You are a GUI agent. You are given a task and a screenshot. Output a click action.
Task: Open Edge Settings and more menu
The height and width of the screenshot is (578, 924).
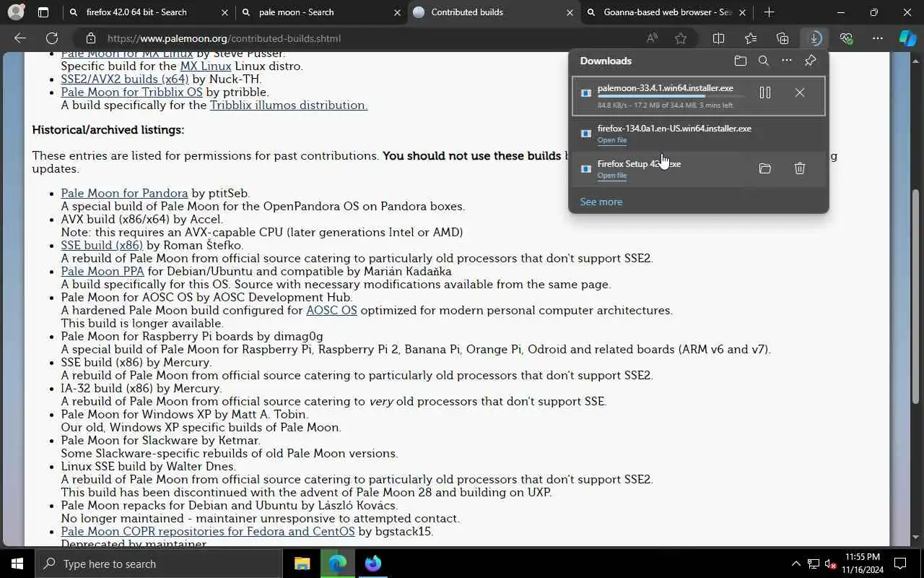click(878, 38)
